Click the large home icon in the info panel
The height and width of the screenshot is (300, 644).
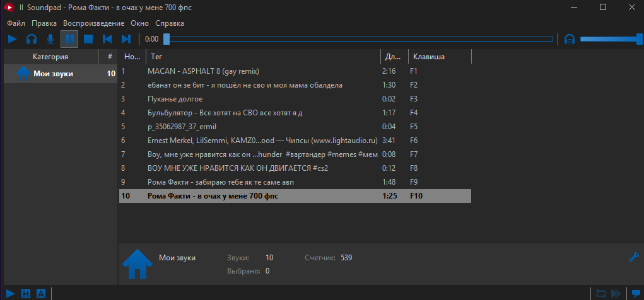tap(138, 264)
